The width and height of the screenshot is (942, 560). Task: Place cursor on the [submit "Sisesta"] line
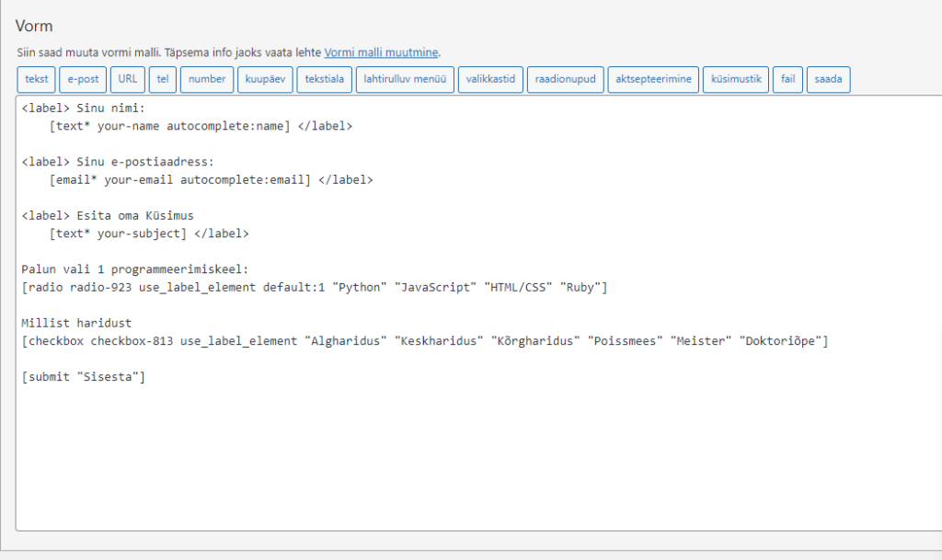[x=84, y=376]
